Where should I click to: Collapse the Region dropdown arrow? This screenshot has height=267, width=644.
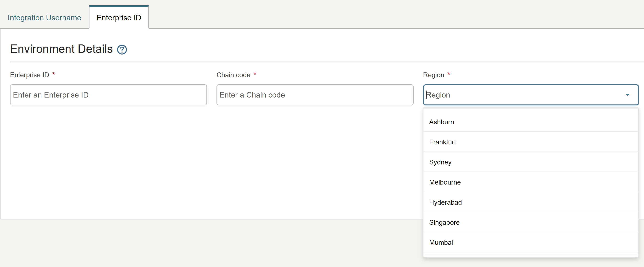627,95
